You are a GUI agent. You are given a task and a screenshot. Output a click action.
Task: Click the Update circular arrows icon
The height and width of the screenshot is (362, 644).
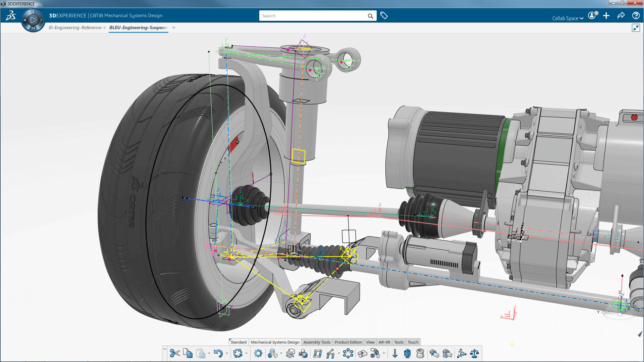point(238,353)
